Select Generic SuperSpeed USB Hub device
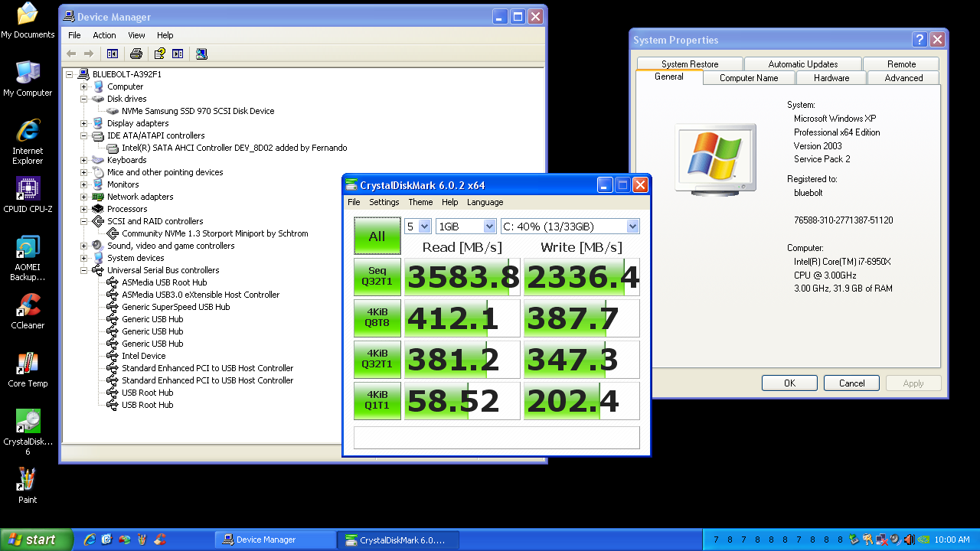This screenshot has height=551, width=980. [176, 307]
